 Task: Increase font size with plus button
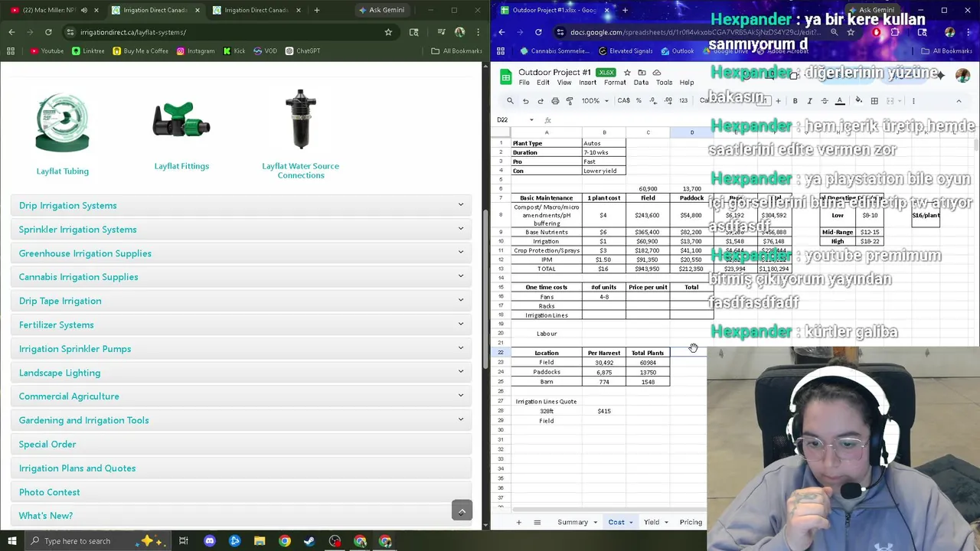[x=778, y=101]
